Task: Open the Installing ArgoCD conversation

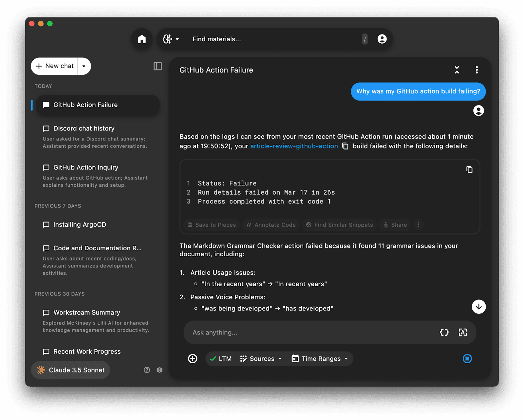Action: [x=98, y=224]
